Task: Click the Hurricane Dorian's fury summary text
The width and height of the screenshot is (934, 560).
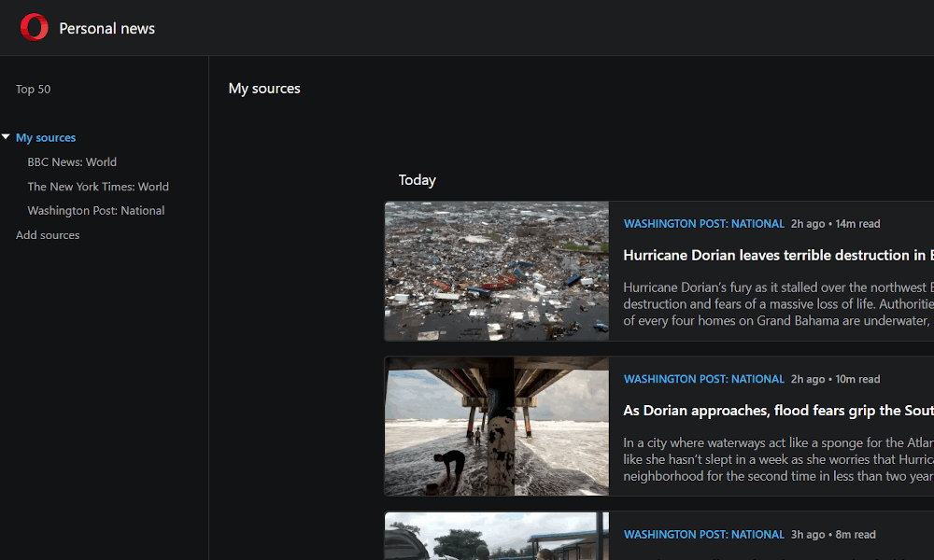Action: click(777, 304)
